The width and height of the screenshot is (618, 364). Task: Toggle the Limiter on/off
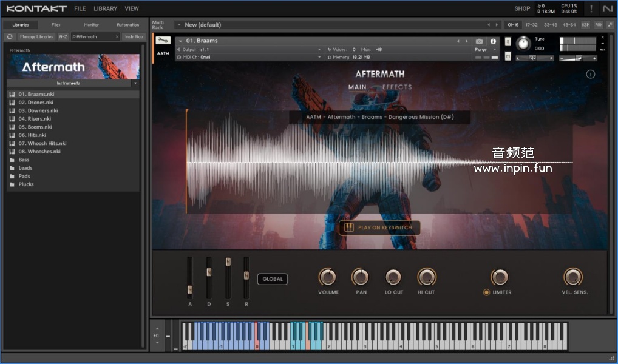pos(486,292)
